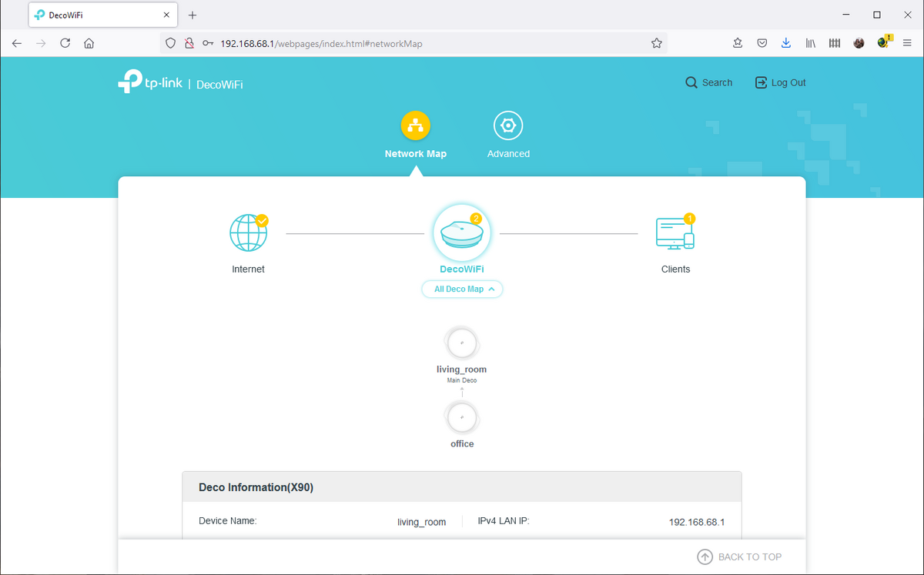The width and height of the screenshot is (924, 575).
Task: Click the tracking protection shield icon
Action: [171, 44]
